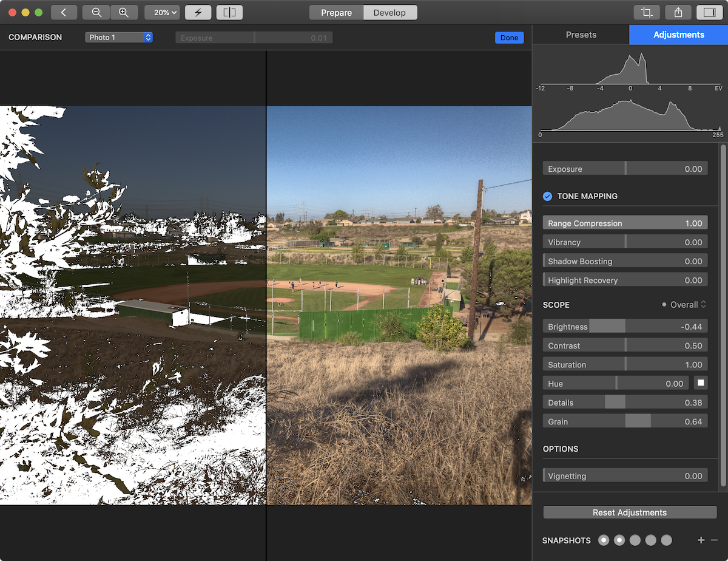Open the share export icon

[678, 12]
